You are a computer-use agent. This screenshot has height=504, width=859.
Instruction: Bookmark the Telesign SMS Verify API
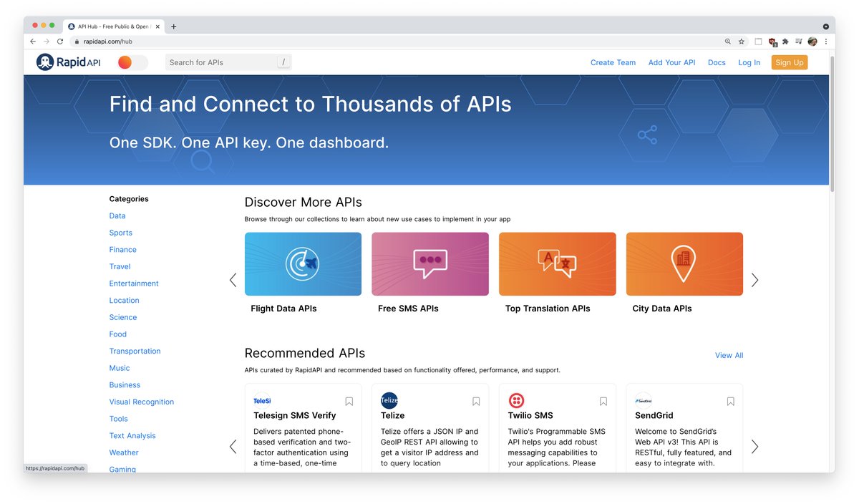pos(349,402)
